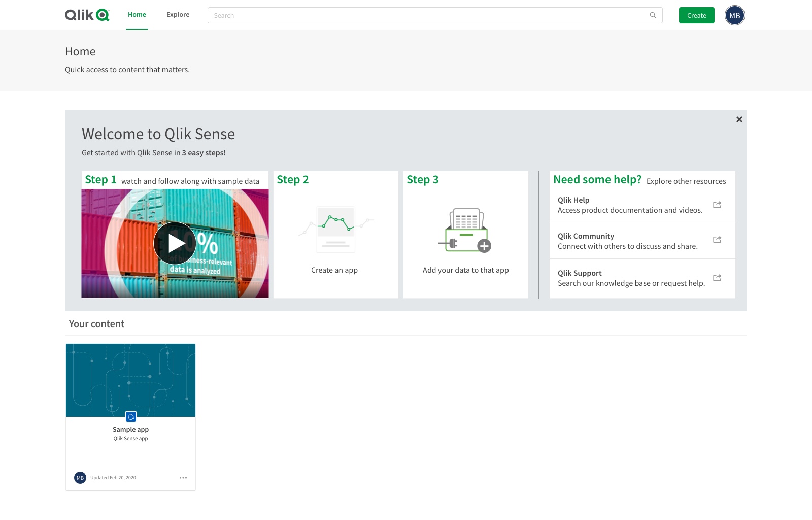Open Sample app more options menu
This screenshot has width=812, height=520.
point(183,478)
